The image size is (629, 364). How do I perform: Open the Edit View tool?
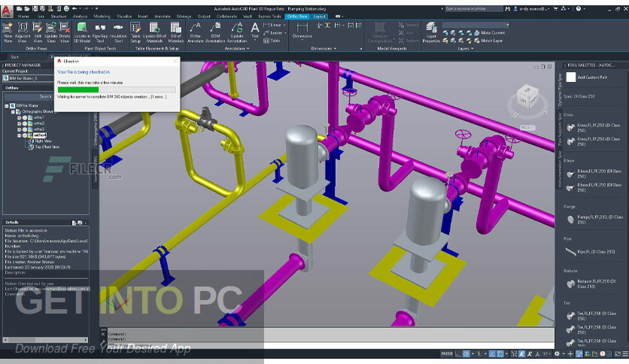point(38,32)
